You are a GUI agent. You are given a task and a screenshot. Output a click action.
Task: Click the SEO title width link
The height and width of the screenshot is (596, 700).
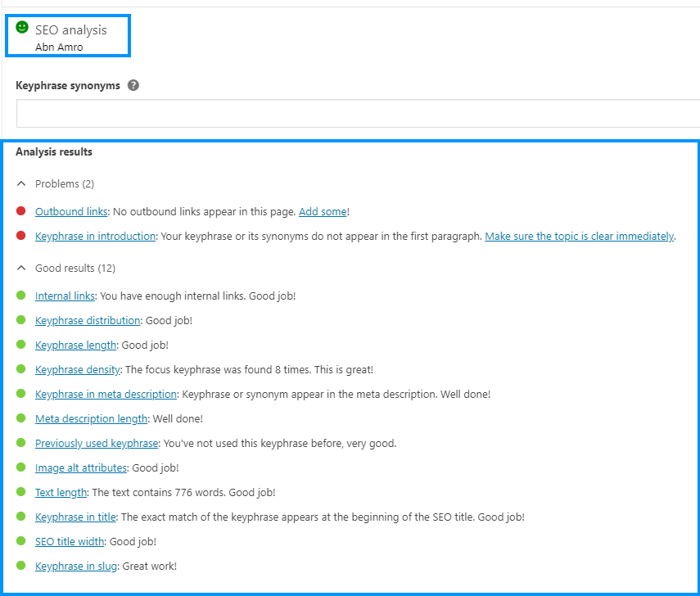click(70, 541)
